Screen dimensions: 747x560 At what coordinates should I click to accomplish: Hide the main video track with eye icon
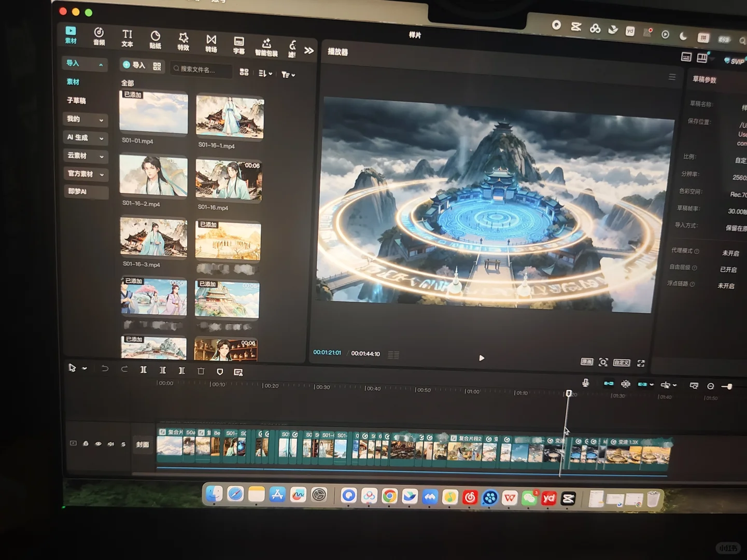[98, 444]
